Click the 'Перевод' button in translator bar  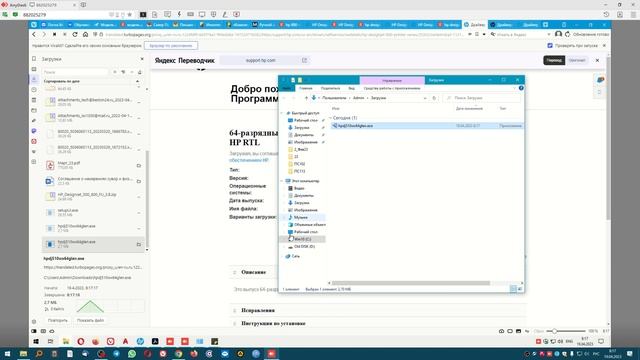pyautogui.click(x=554, y=60)
